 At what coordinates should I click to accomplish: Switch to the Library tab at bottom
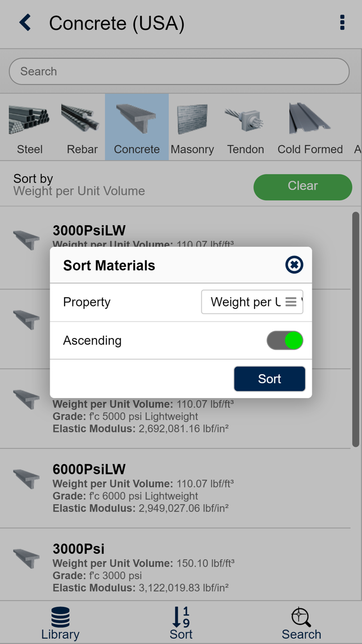(x=60, y=622)
